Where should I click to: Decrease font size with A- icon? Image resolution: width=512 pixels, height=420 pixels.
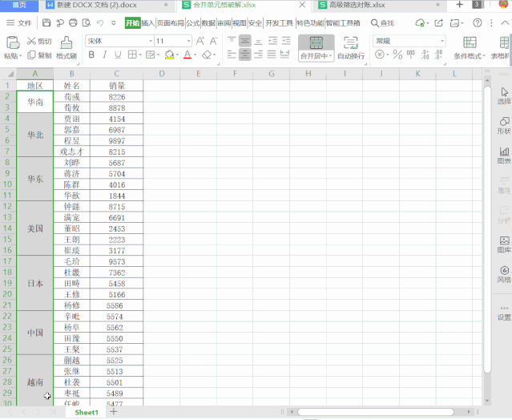213,41
